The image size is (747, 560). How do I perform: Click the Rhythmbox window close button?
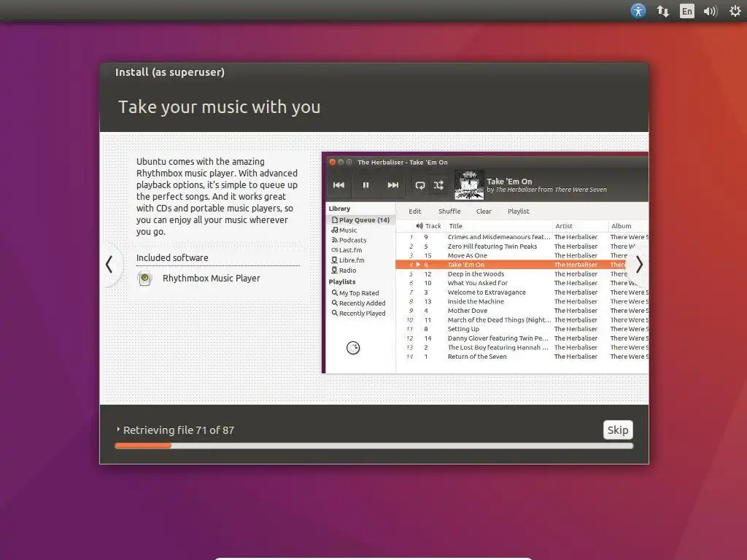(x=333, y=163)
